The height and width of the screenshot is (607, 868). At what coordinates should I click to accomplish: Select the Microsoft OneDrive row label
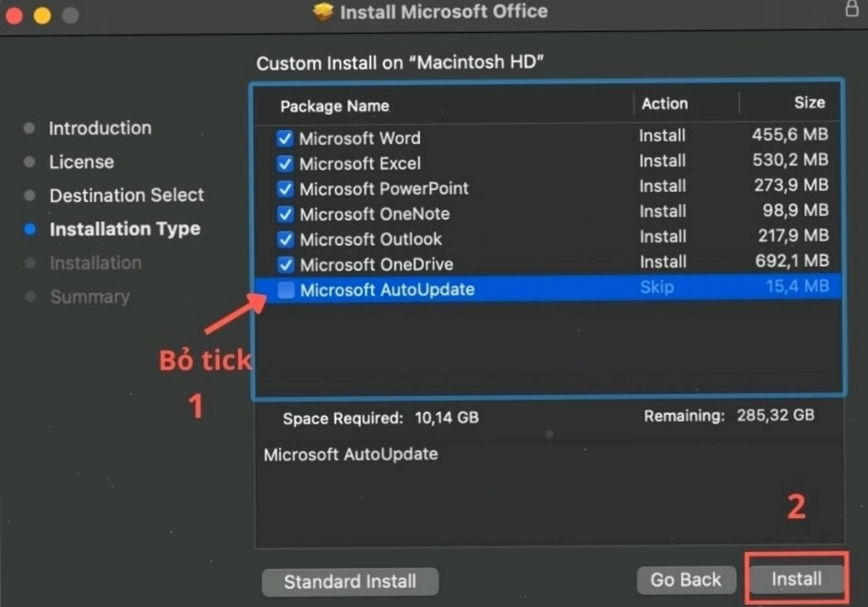point(376,265)
